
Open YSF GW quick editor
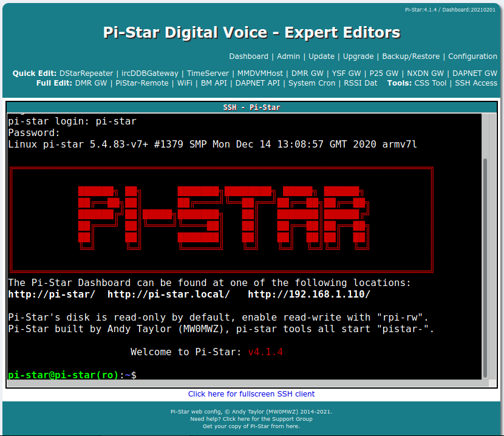click(x=346, y=73)
